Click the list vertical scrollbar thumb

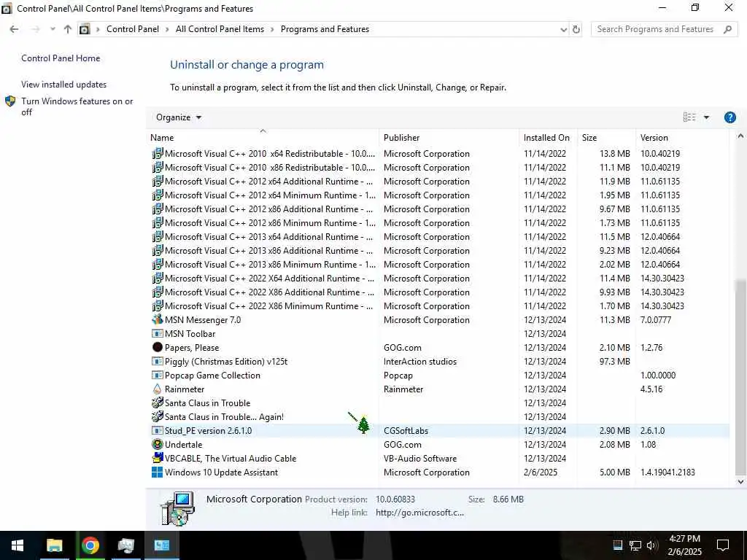pyautogui.click(x=740, y=377)
